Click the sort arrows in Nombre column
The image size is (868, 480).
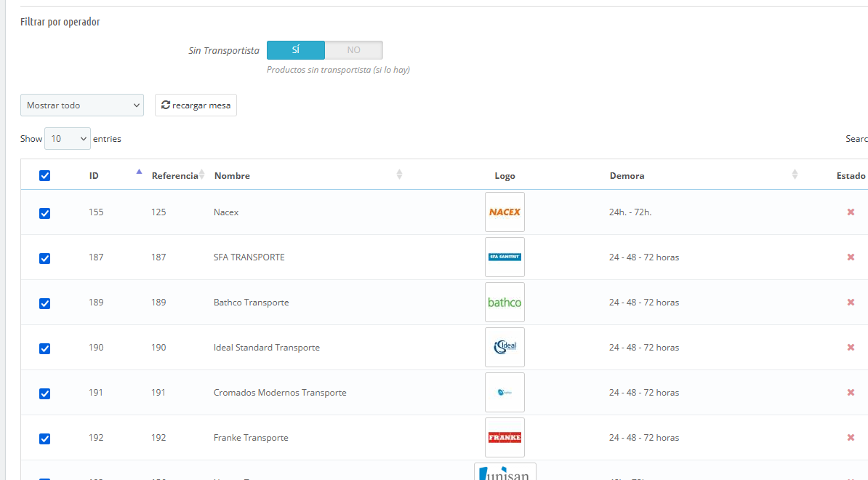(399, 175)
